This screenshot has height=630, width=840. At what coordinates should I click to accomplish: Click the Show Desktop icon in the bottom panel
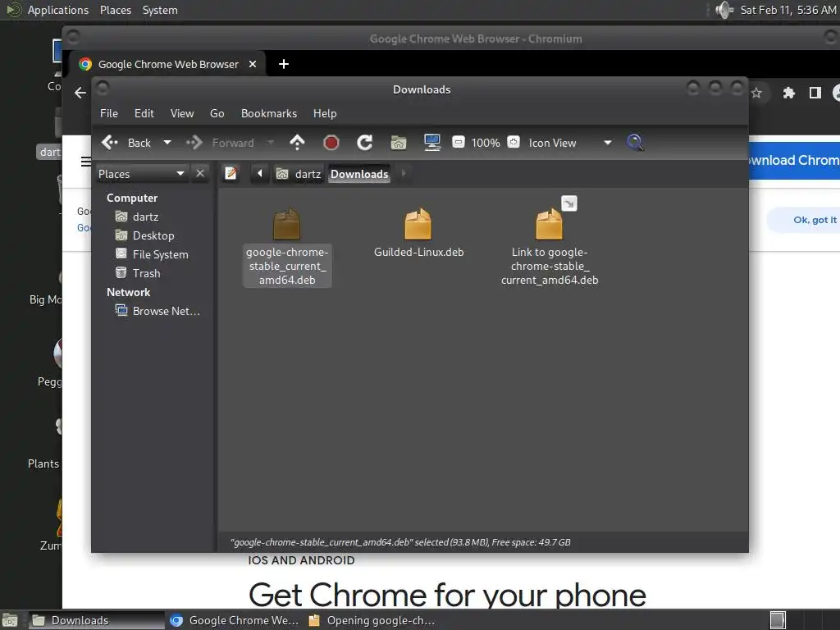coord(10,620)
